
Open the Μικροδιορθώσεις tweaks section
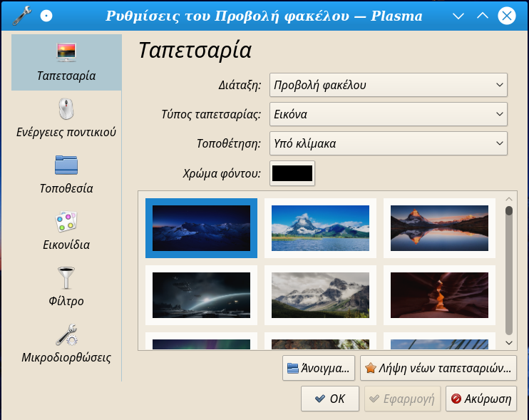[x=66, y=344]
